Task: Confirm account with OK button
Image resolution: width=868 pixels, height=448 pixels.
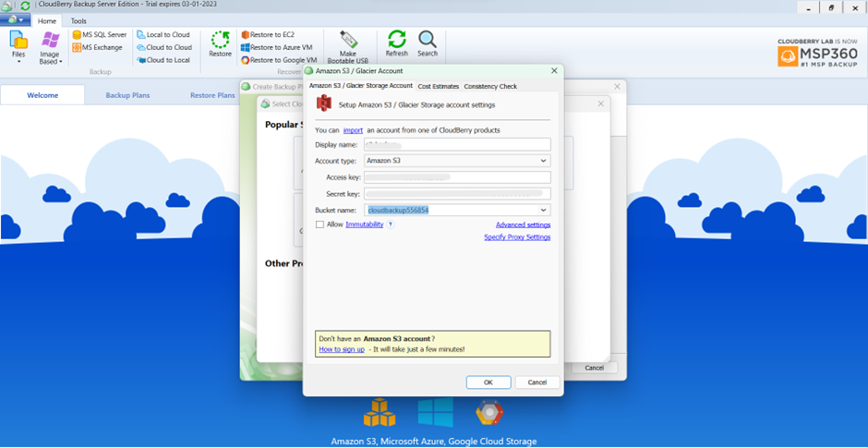Action: click(488, 382)
